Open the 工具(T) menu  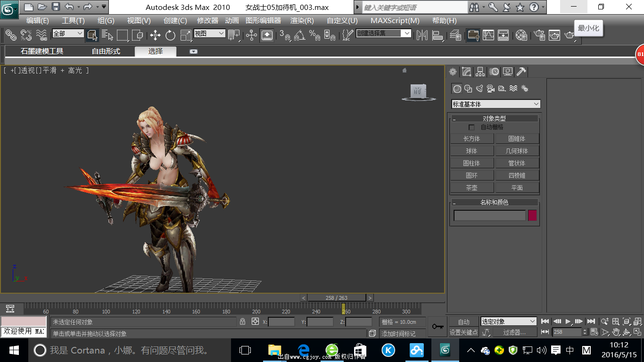[73, 21]
